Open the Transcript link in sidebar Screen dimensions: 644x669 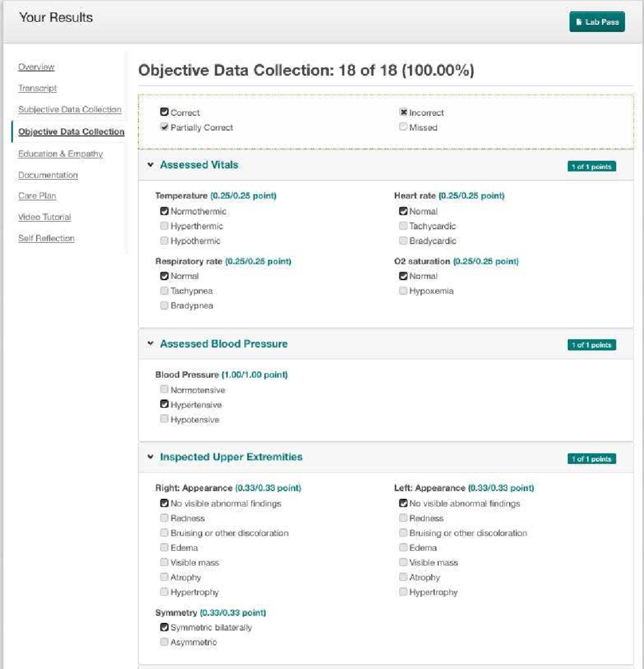click(38, 88)
